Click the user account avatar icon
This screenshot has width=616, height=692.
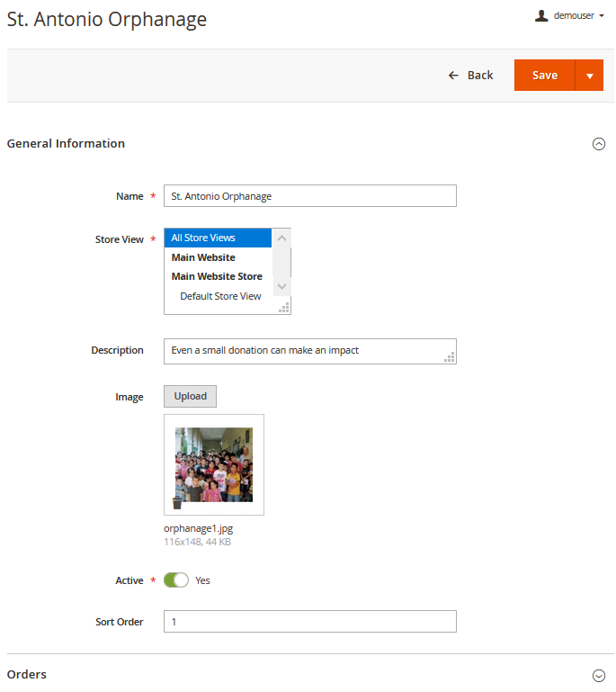point(541,15)
